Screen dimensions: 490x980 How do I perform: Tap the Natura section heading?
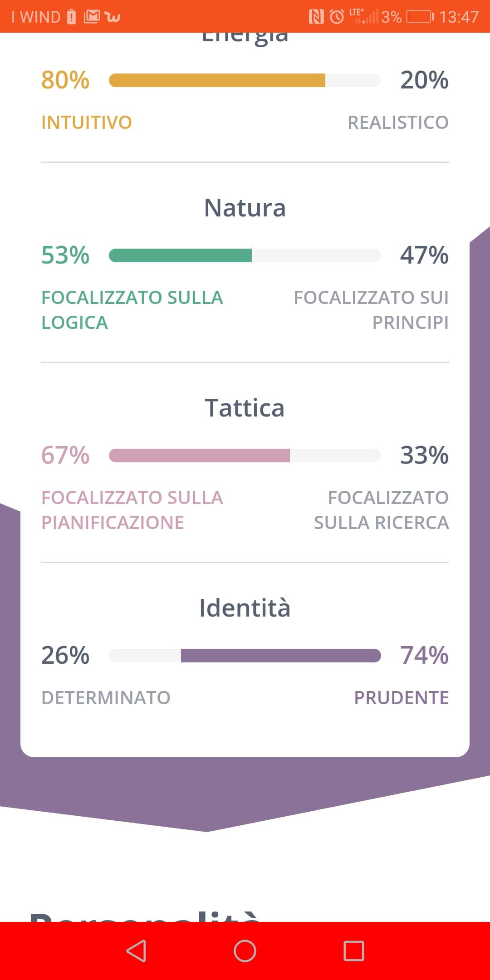point(245,208)
